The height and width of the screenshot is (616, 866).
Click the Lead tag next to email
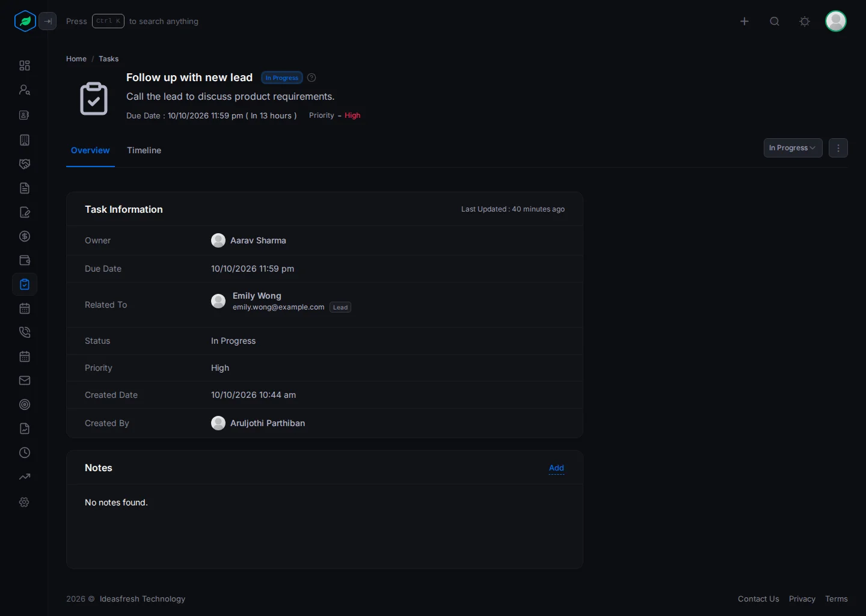[340, 307]
